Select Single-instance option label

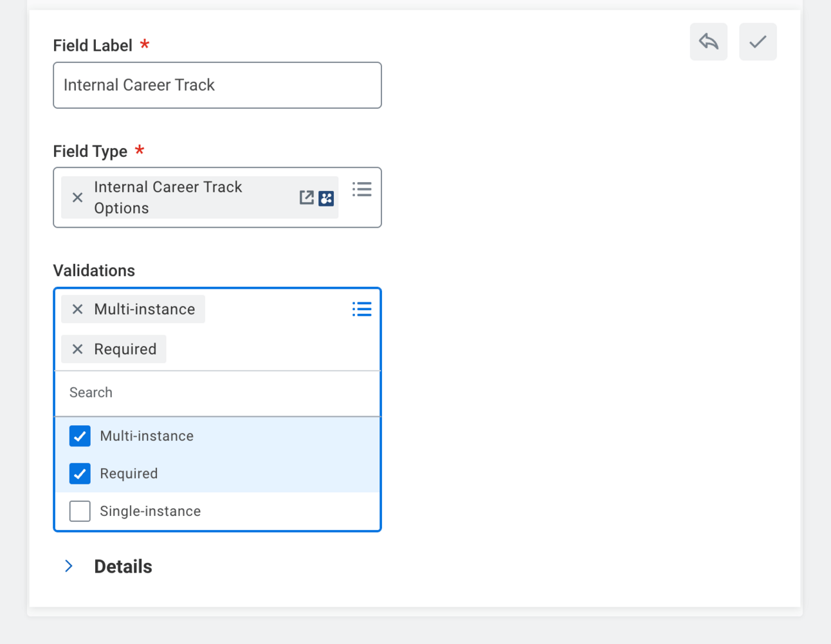(x=150, y=511)
